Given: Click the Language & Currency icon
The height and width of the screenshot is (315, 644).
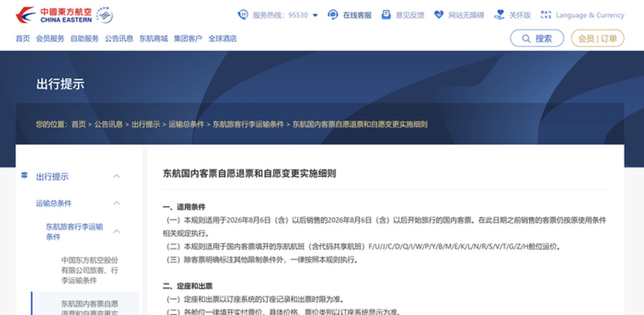Looking at the screenshot, I should point(546,15).
